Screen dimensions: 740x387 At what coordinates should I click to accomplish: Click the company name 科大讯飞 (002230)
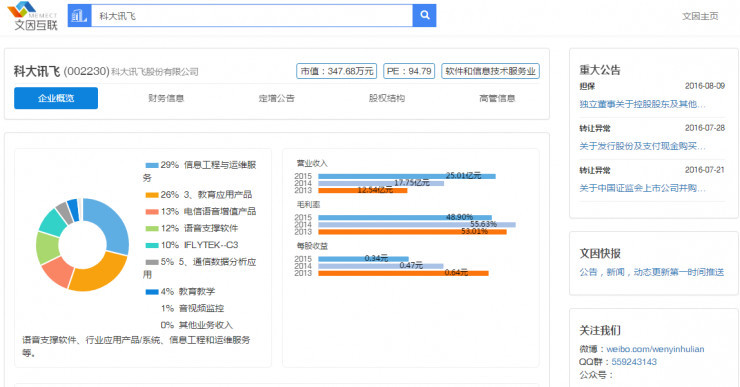pos(61,71)
